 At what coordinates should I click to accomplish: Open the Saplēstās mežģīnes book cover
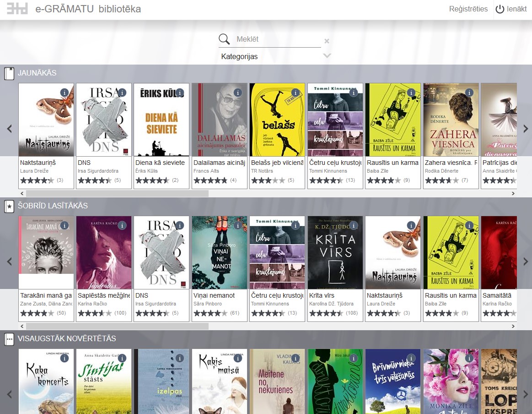click(x=104, y=253)
